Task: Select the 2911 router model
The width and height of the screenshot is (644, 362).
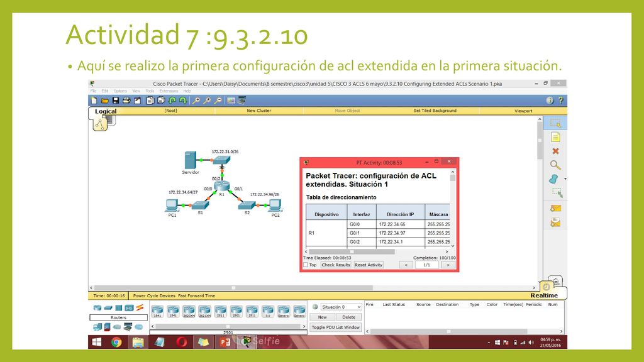Action: point(252,311)
